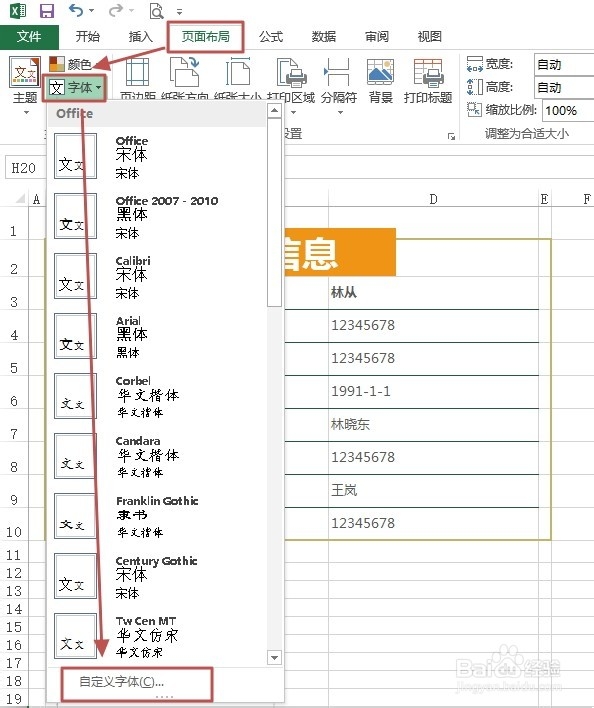Choose the Tw Cen MT font theme
Image resolution: width=594 pixels, height=708 pixels.
[158, 637]
